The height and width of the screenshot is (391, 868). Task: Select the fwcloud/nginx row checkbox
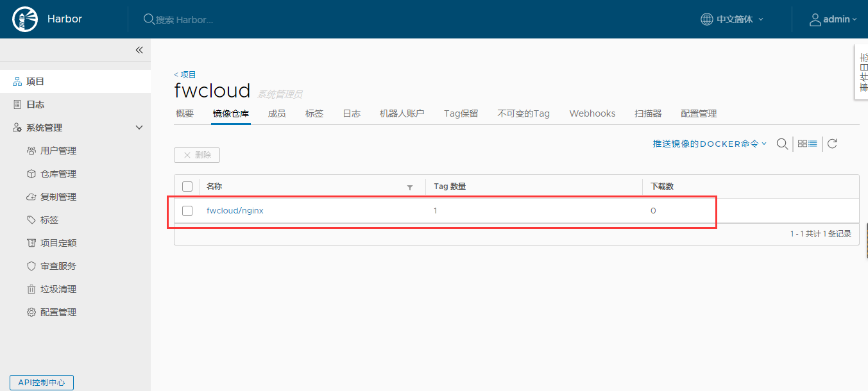click(x=187, y=211)
